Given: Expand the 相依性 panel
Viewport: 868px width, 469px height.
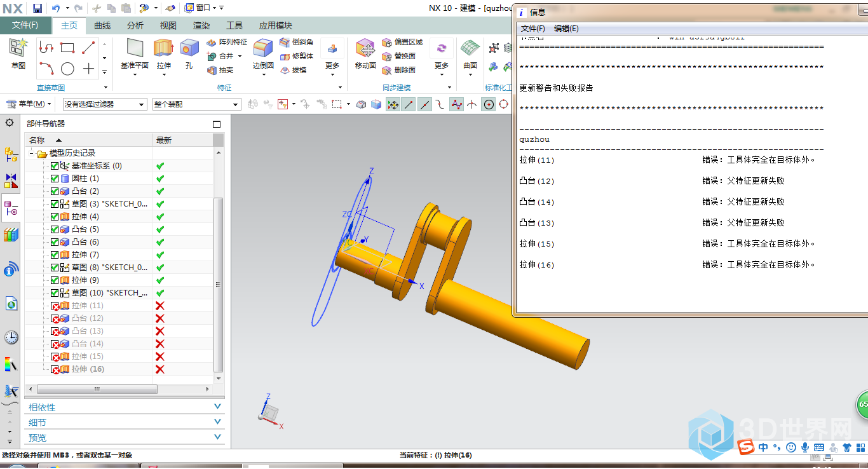Looking at the screenshot, I should pos(125,407).
